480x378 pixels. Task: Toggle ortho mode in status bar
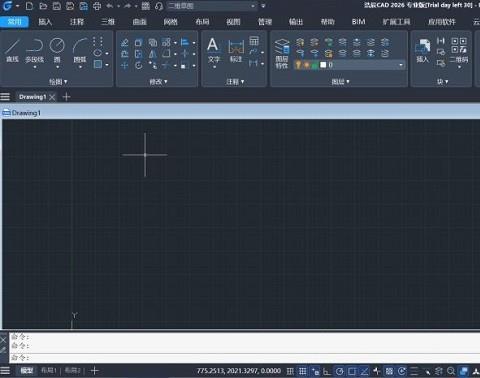[327, 371]
